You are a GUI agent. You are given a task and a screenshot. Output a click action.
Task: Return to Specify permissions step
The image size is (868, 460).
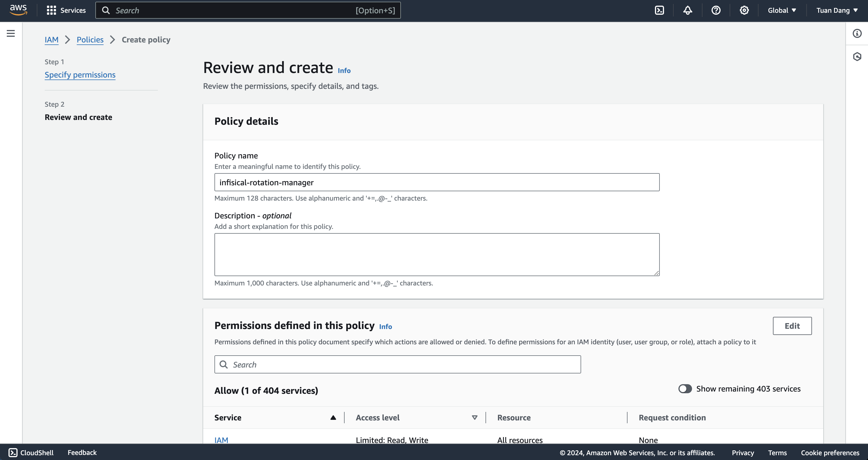click(80, 75)
